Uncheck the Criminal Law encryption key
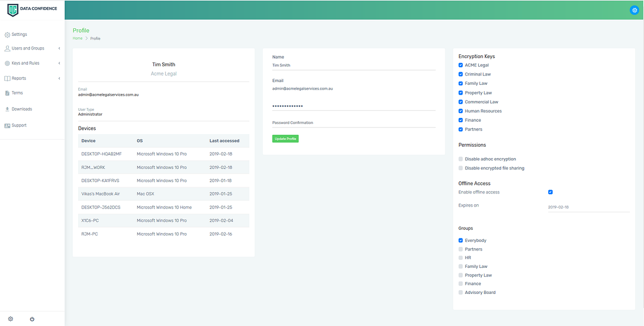 (x=460, y=74)
